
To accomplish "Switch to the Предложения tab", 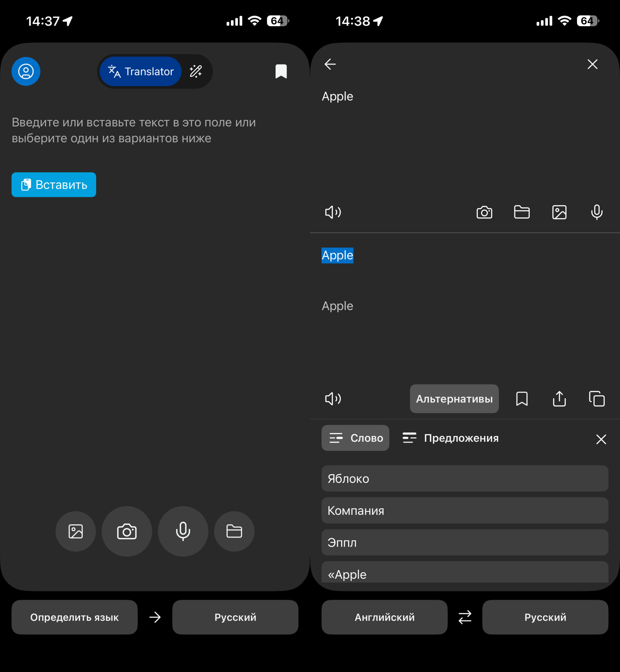I will click(x=451, y=438).
